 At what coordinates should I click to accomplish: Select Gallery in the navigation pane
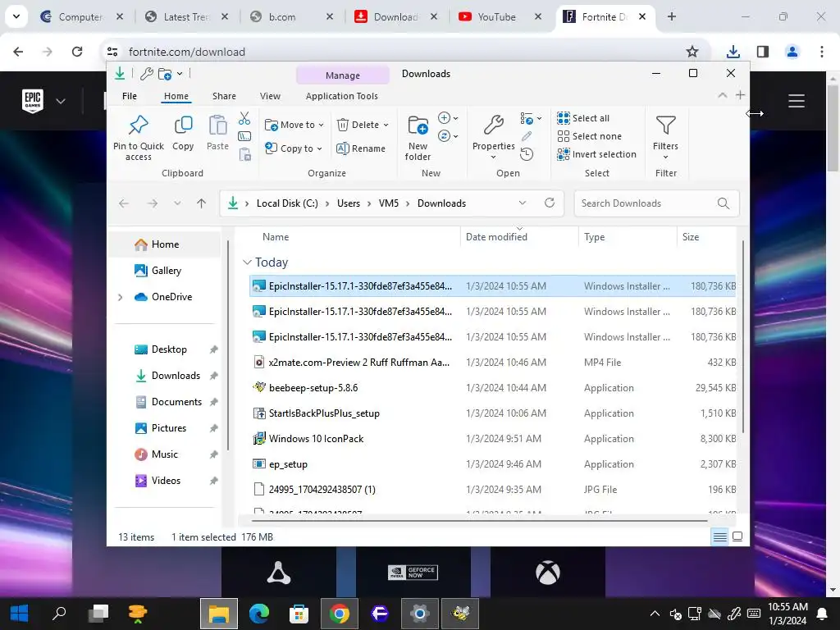tap(166, 271)
